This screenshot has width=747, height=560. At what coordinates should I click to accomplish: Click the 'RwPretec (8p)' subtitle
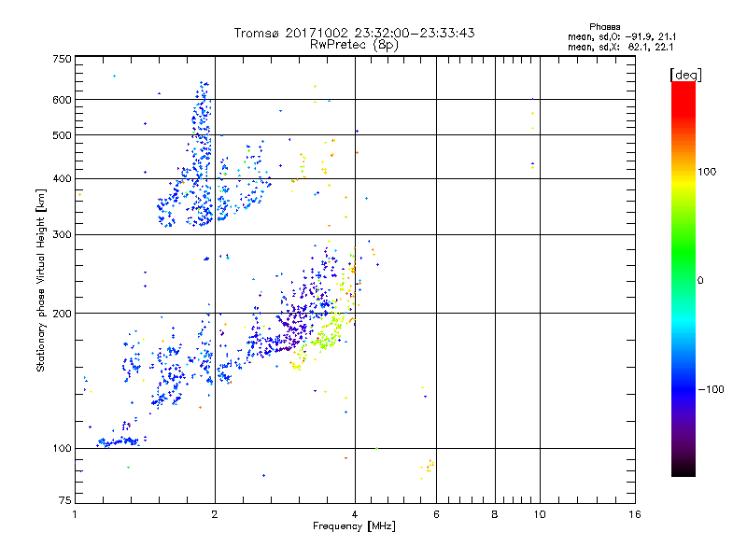[354, 45]
